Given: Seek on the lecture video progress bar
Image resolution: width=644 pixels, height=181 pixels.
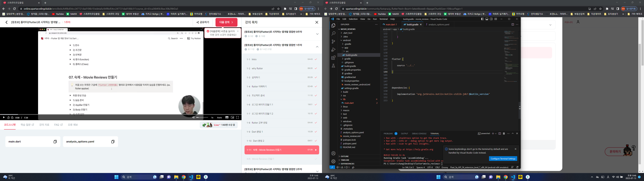Looking at the screenshot, I should click(121, 114).
